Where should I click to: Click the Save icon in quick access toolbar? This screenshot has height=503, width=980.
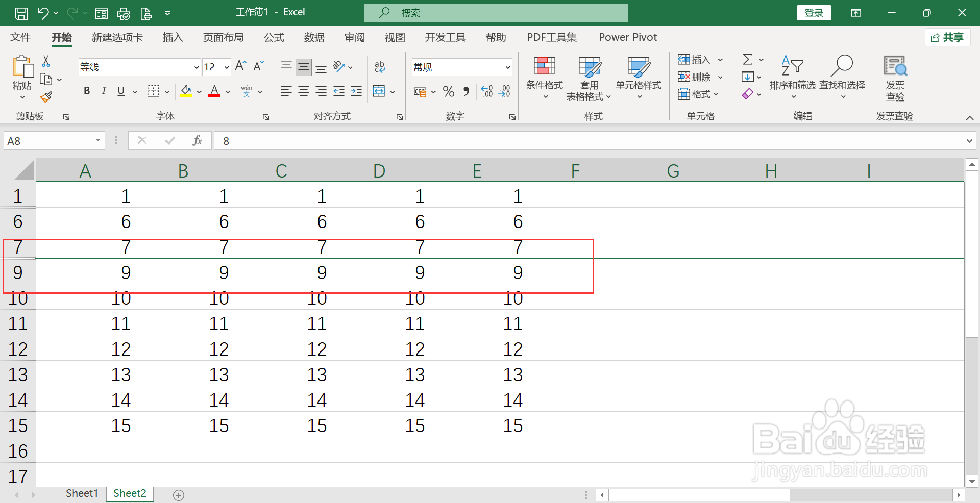pyautogui.click(x=21, y=13)
